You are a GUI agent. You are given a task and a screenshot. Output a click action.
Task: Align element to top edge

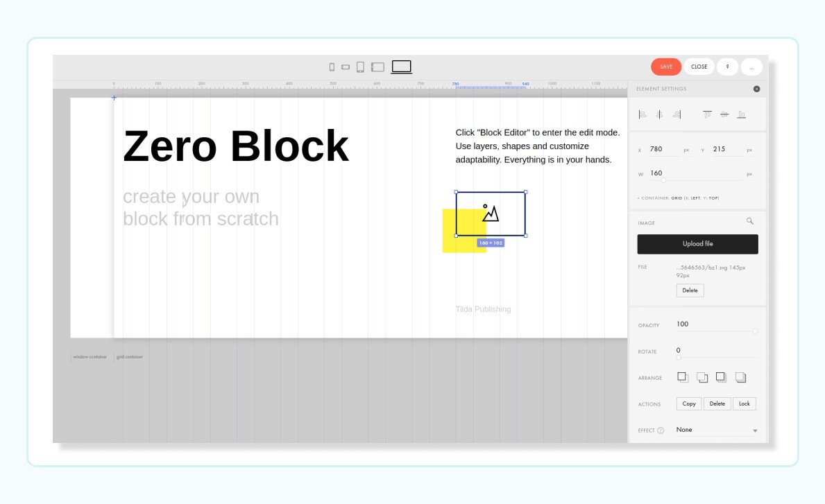[x=707, y=114]
